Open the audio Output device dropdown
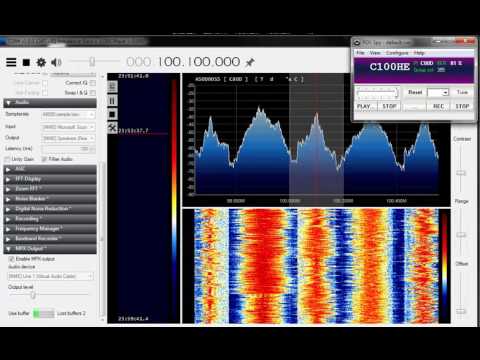Image resolution: width=480 pixels, height=360 pixels. [68, 138]
